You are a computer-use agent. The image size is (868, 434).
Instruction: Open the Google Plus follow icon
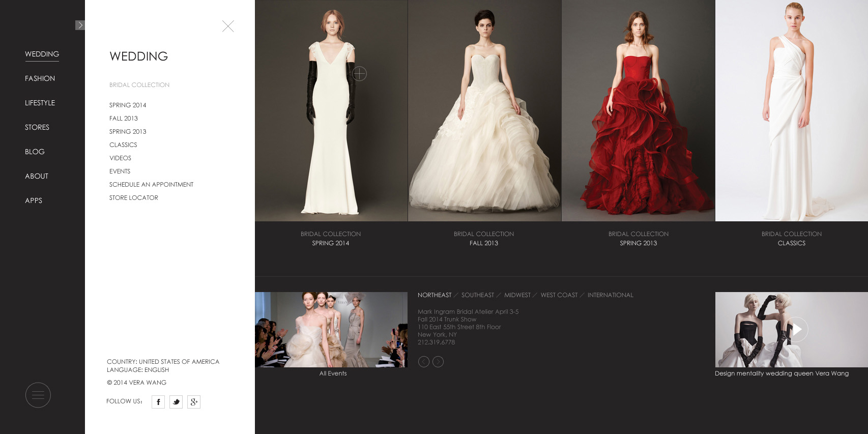tap(194, 402)
